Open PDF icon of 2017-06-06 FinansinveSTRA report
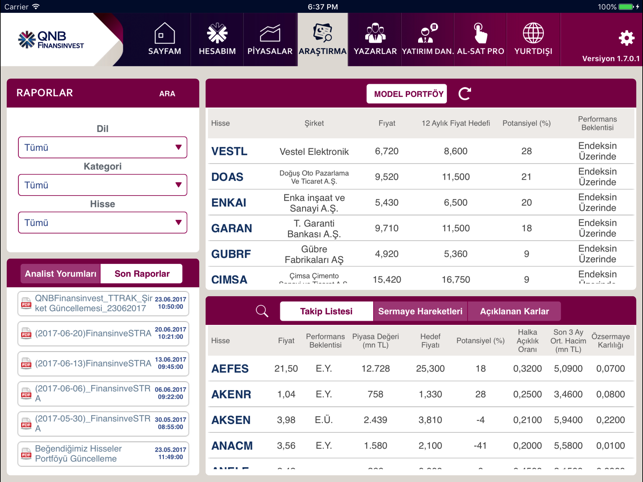Image resolution: width=643 pixels, height=482 pixels. (x=26, y=394)
